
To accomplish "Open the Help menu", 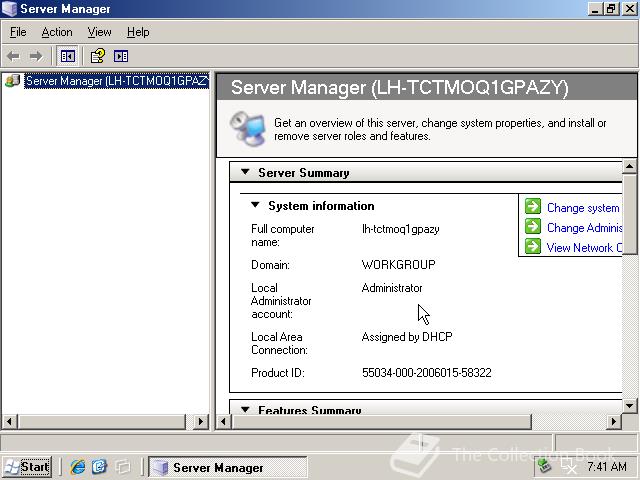I will (x=138, y=32).
